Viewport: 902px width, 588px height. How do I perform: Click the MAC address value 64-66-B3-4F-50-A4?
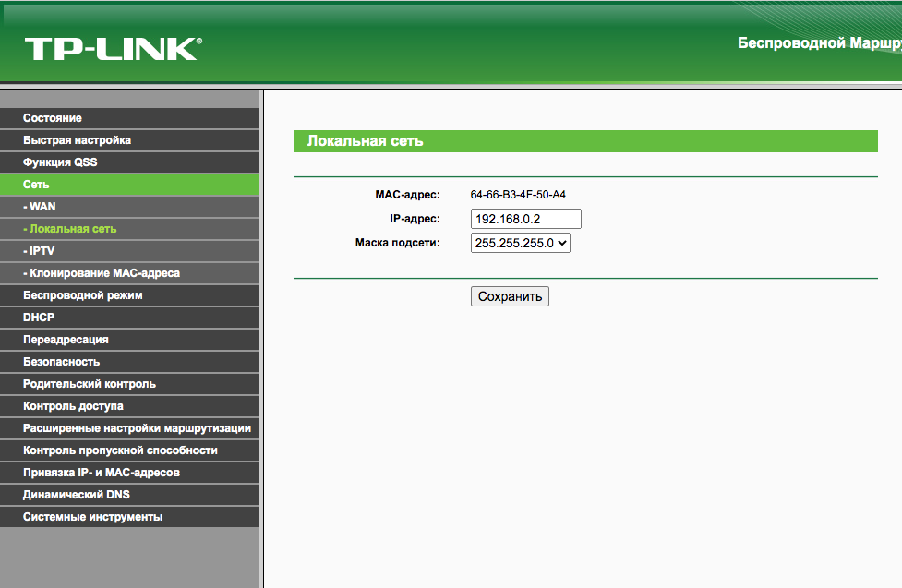click(x=518, y=195)
